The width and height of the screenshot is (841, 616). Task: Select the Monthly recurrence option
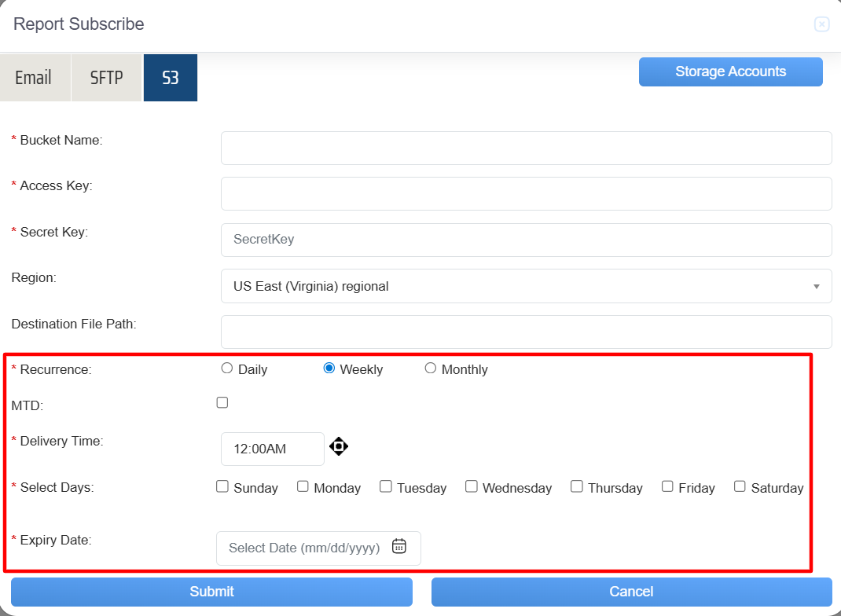click(x=431, y=368)
